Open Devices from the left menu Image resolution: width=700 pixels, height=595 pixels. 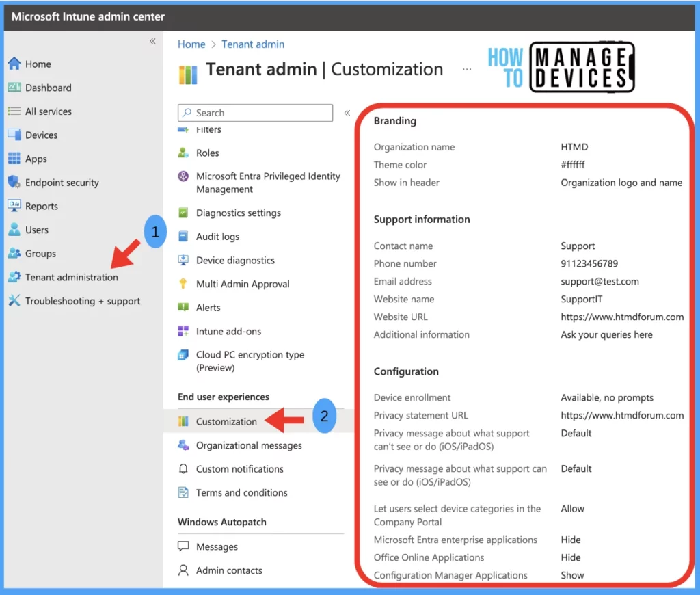tap(41, 135)
